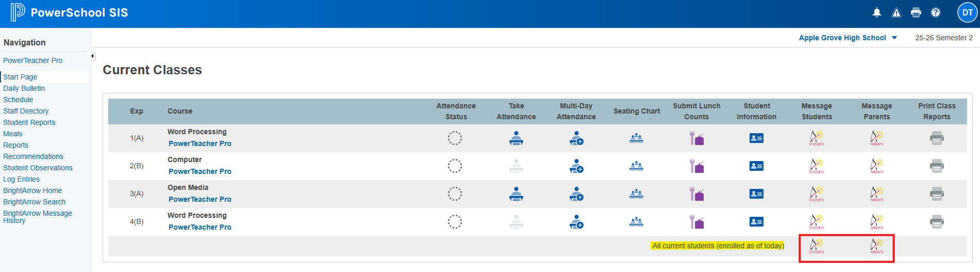Open Student Reports in navigation
Viewport: 980px width, 272px height.
pos(29,122)
